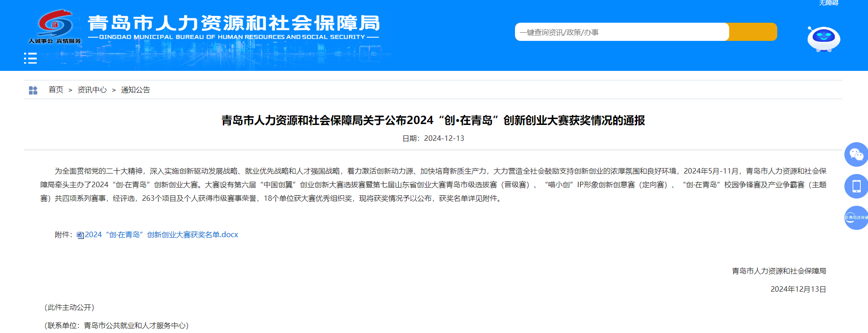Click the 2024年12月13日 signature date

pos(798,289)
